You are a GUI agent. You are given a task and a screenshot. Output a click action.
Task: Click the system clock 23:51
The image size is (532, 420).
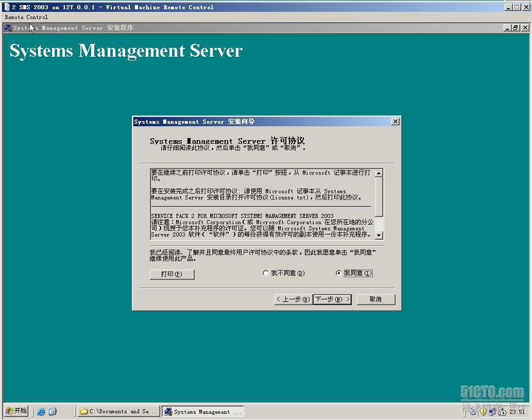pos(517,412)
